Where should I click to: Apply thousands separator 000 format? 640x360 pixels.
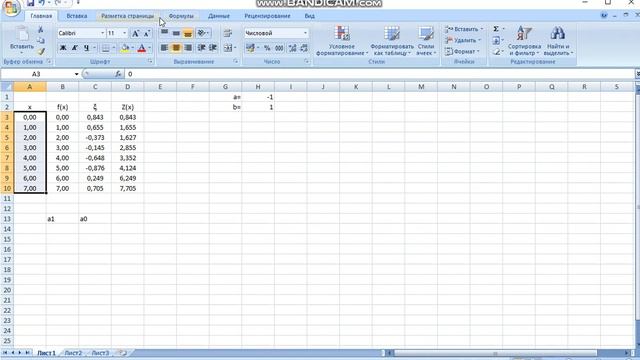coord(279,48)
